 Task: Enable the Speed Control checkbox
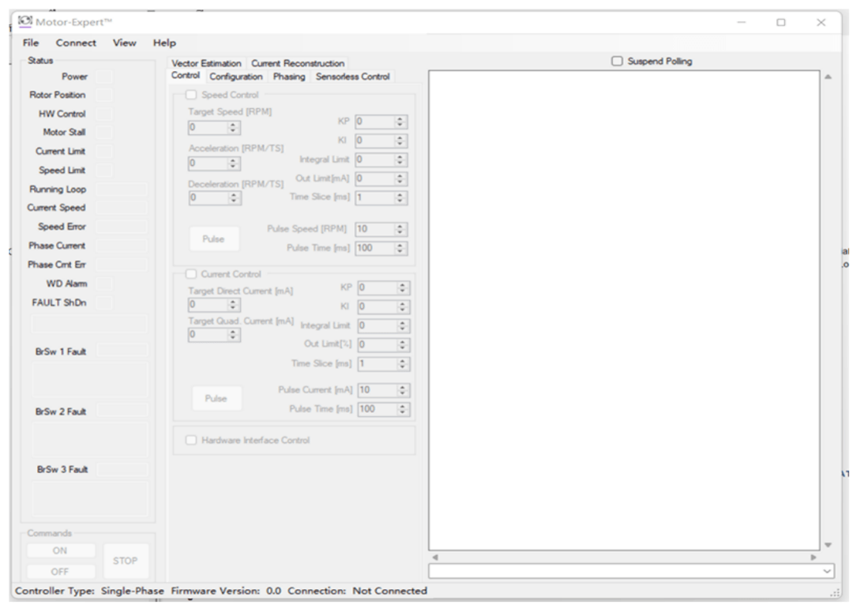point(191,96)
